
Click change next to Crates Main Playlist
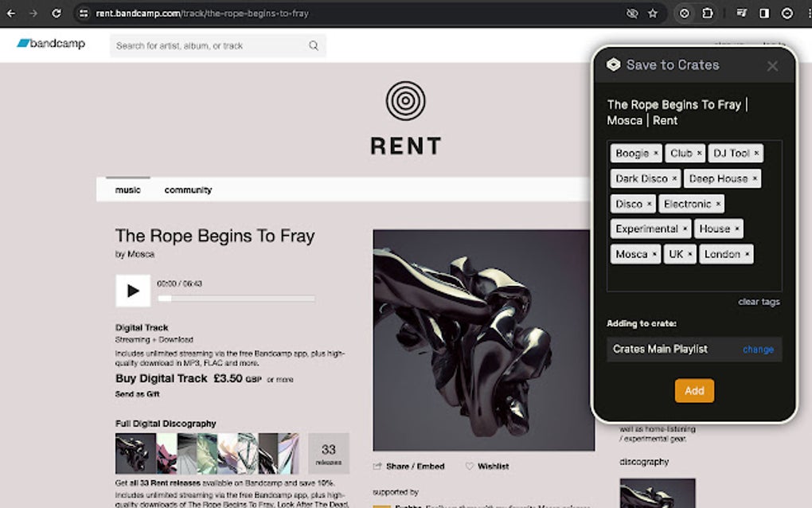757,349
